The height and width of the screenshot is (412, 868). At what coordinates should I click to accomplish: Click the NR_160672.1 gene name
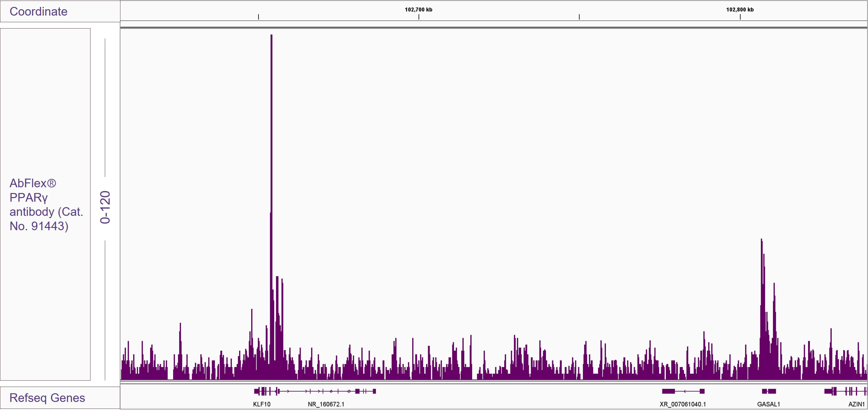tap(326, 404)
